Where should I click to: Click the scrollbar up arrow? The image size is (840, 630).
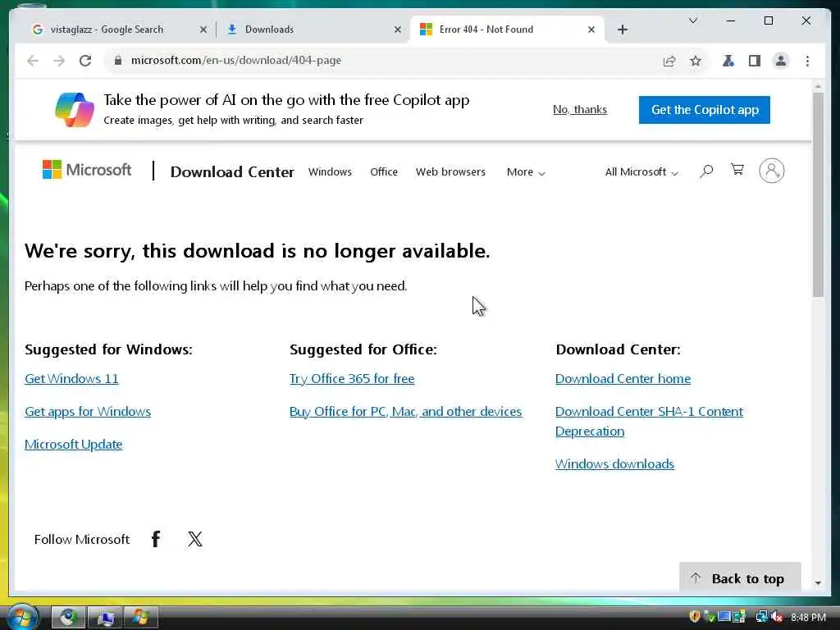tap(818, 85)
